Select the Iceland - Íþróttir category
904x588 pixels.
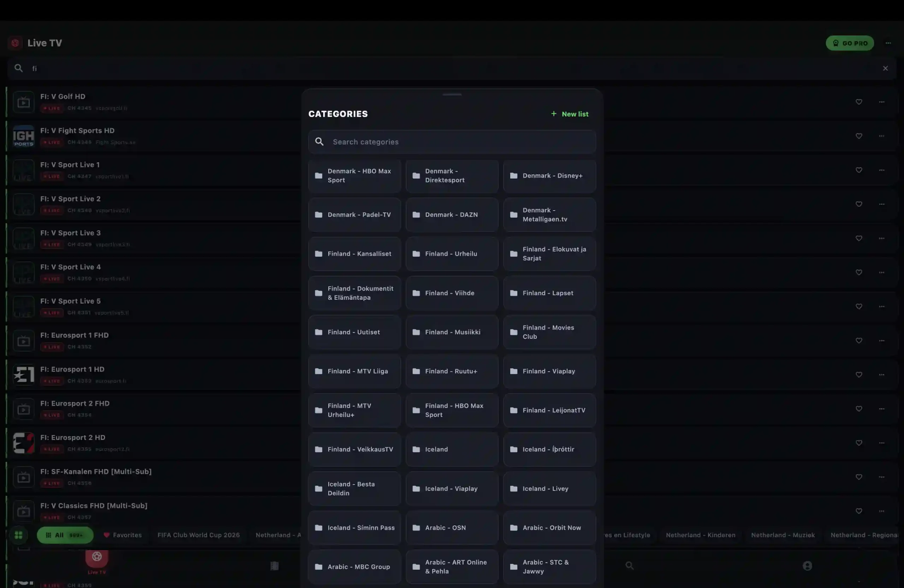click(549, 449)
